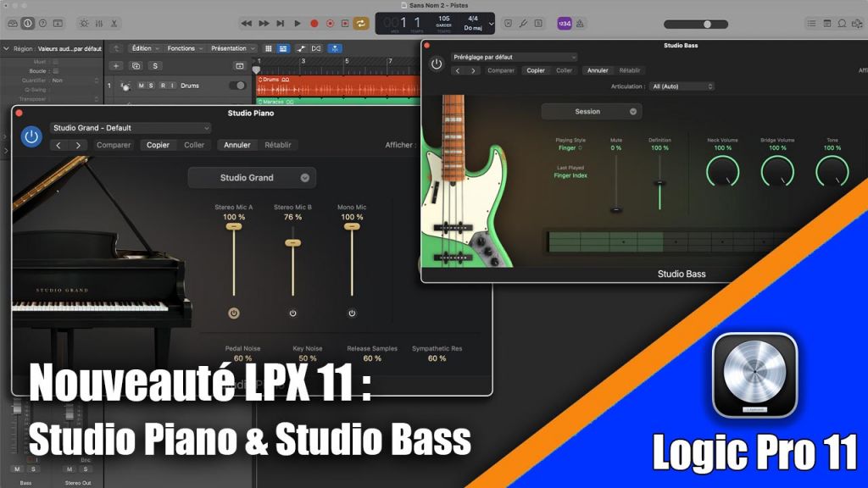The height and width of the screenshot is (488, 868).
Task: Toggle Studio Bass plugin power button
Action: click(x=437, y=64)
